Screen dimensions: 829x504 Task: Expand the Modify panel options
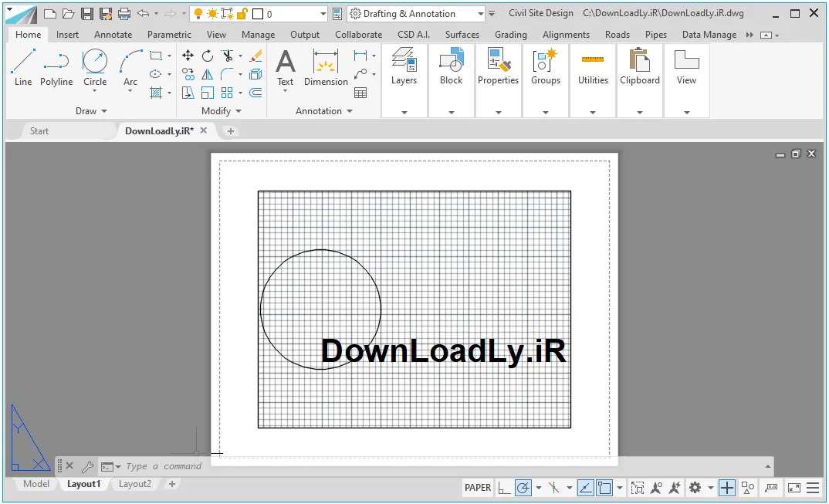pos(221,111)
